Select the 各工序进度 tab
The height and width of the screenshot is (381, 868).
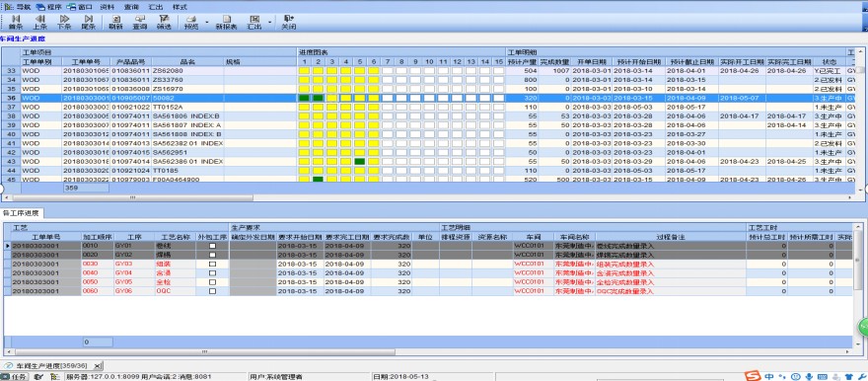coord(23,213)
